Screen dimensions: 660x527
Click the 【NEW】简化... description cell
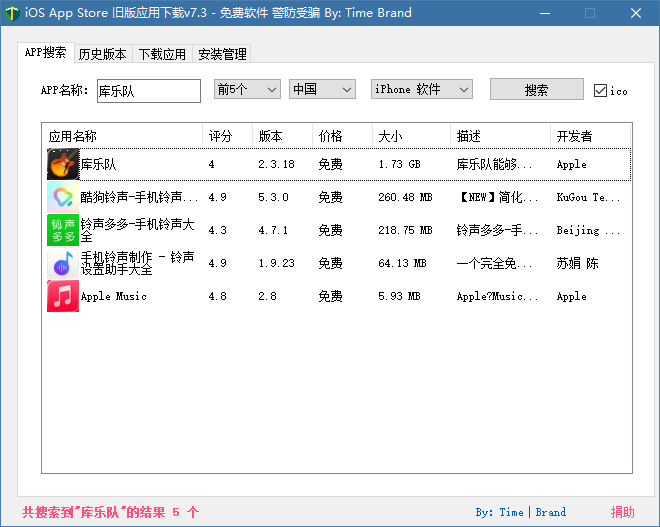(498, 197)
